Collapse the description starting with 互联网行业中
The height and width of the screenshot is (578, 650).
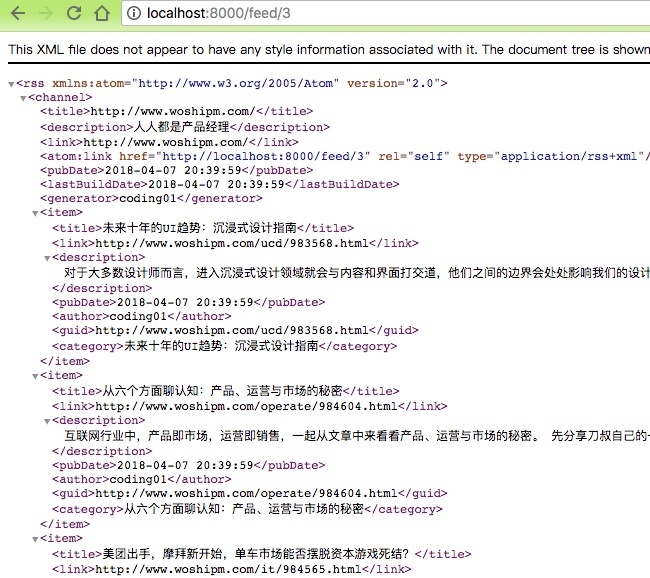(x=47, y=421)
